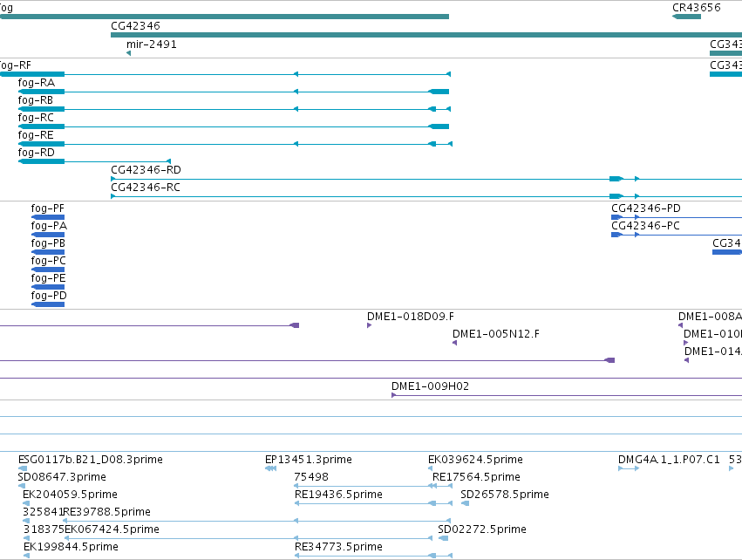Click the ESG0117b.B21_D08.3prime EST label

click(x=91, y=460)
